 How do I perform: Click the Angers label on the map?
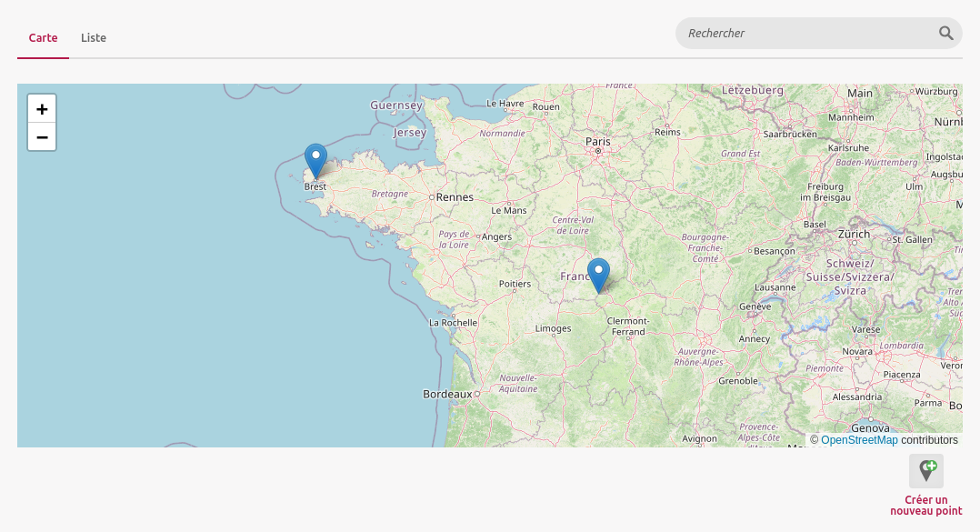[x=496, y=237]
